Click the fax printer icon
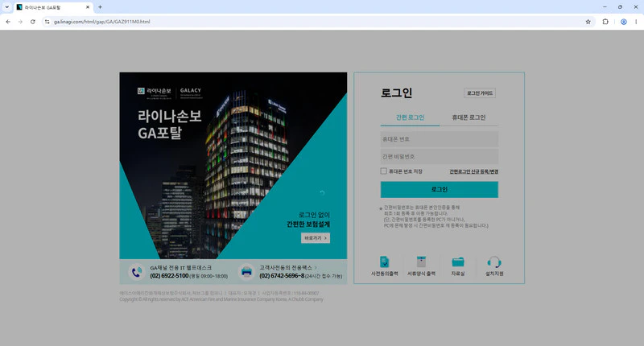The width and height of the screenshot is (644, 346). (x=246, y=272)
